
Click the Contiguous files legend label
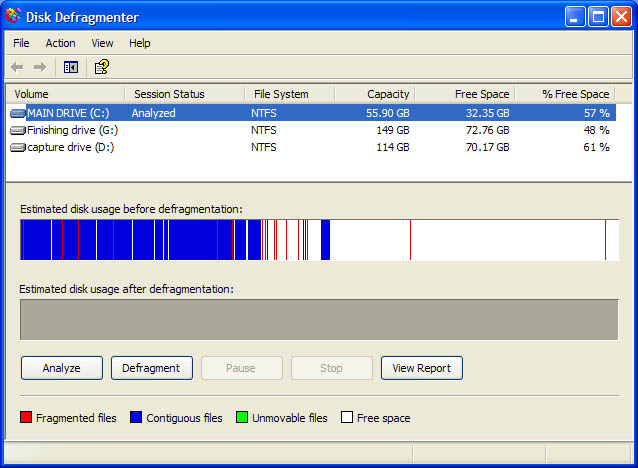(184, 418)
